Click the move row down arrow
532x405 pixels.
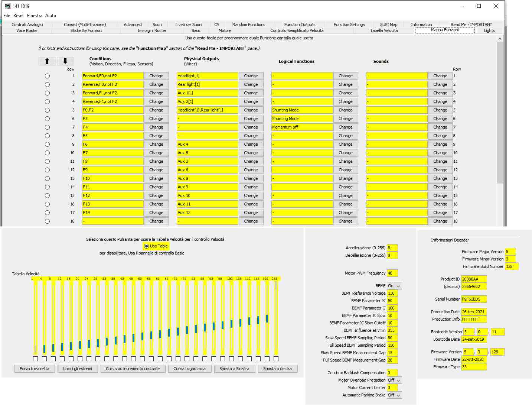pyautogui.click(x=65, y=61)
